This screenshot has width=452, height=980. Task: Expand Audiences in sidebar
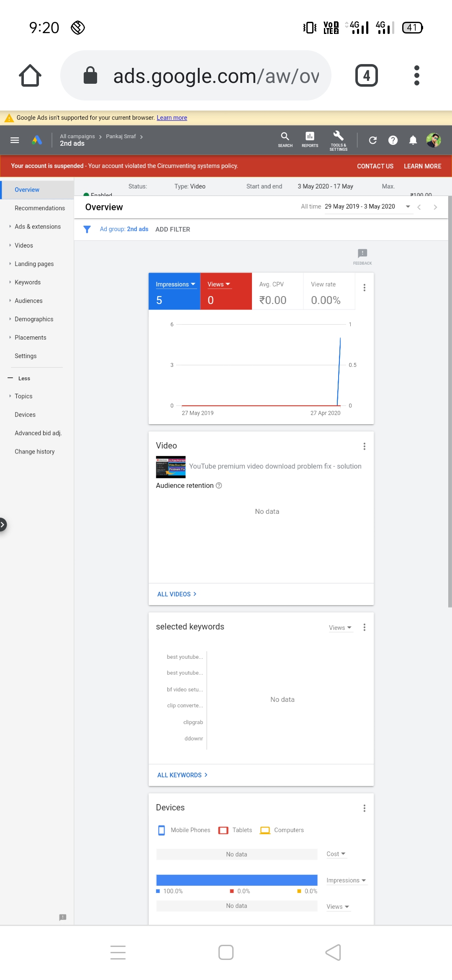pyautogui.click(x=28, y=301)
